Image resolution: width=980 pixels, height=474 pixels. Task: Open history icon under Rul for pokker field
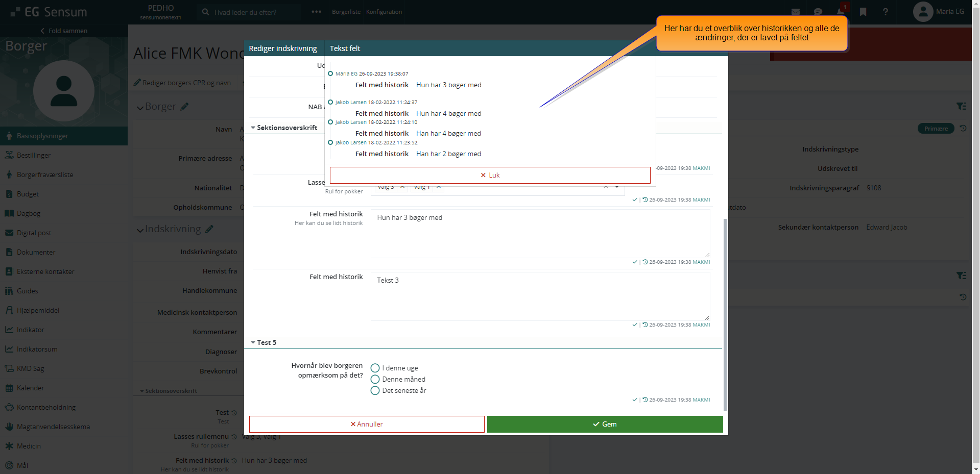coord(645,199)
